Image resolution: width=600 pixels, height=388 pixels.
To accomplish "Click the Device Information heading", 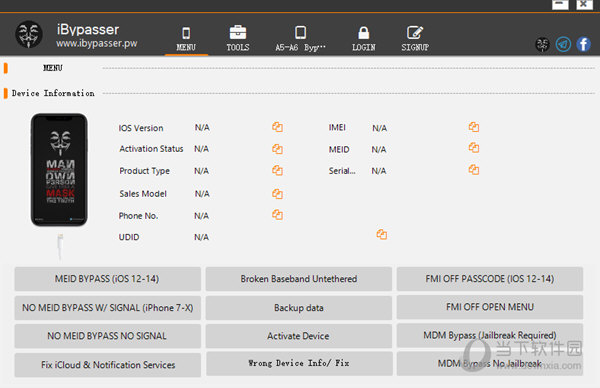I will click(x=53, y=93).
